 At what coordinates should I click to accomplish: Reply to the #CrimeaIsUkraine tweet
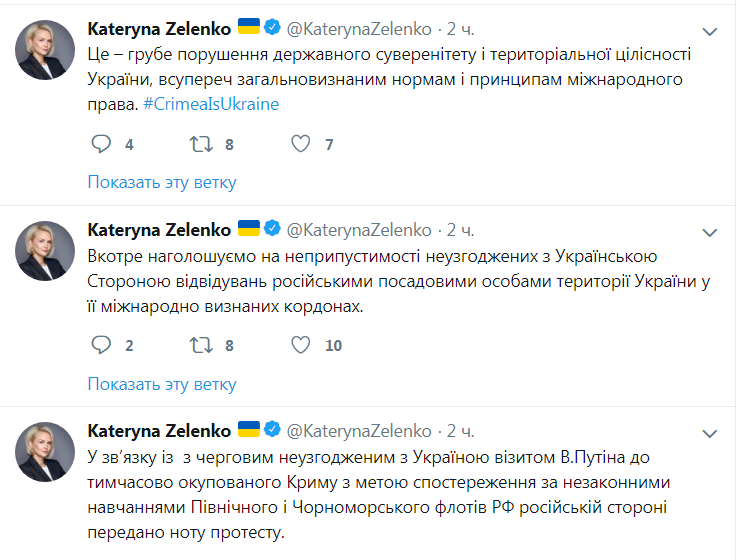click(x=100, y=144)
